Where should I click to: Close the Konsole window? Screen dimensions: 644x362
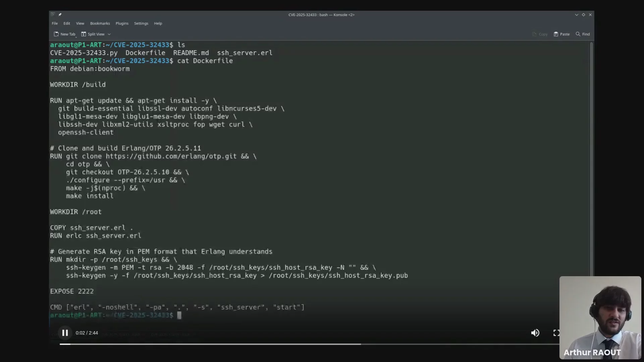[x=590, y=15]
